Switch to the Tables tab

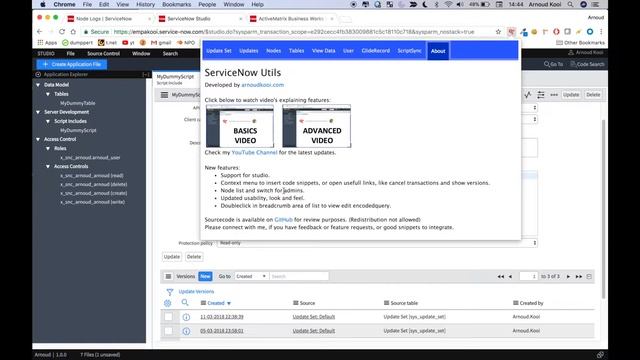(x=296, y=51)
